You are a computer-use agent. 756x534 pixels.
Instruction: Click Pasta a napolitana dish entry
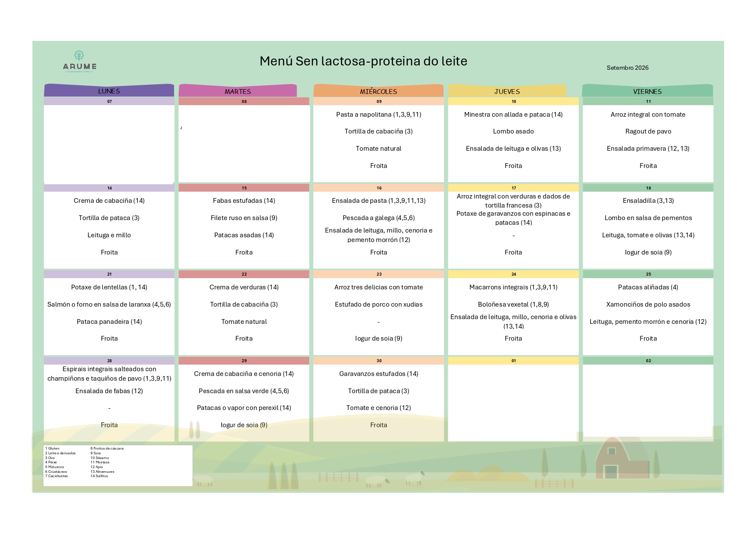[x=378, y=115]
